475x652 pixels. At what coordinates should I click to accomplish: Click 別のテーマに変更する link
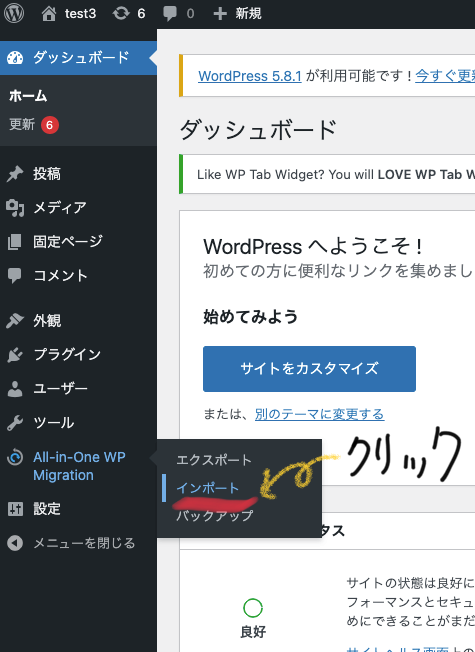[319, 414]
